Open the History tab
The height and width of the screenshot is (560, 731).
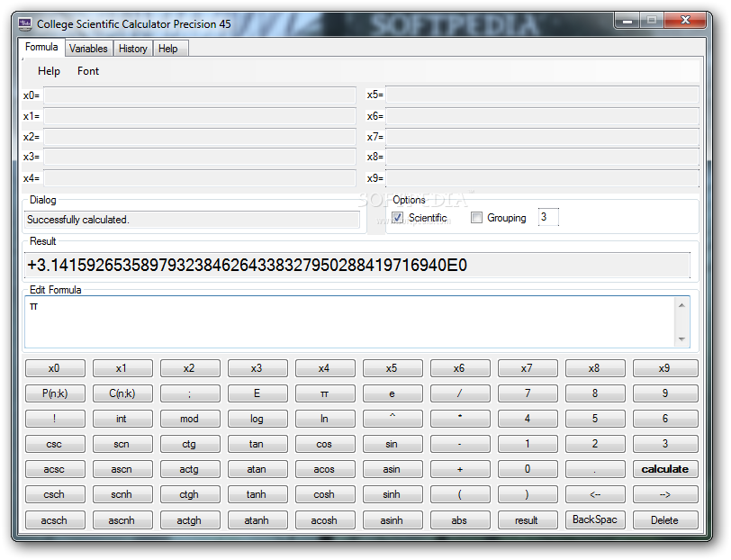[x=133, y=49]
